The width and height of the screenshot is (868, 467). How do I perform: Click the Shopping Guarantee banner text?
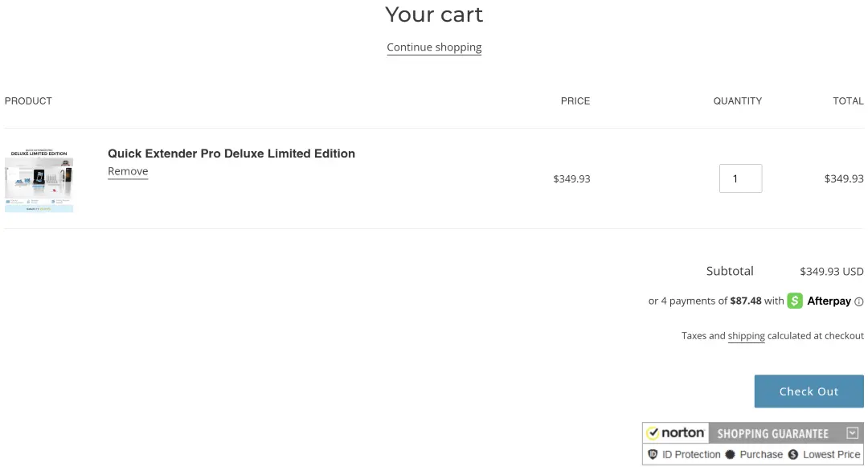(772, 434)
